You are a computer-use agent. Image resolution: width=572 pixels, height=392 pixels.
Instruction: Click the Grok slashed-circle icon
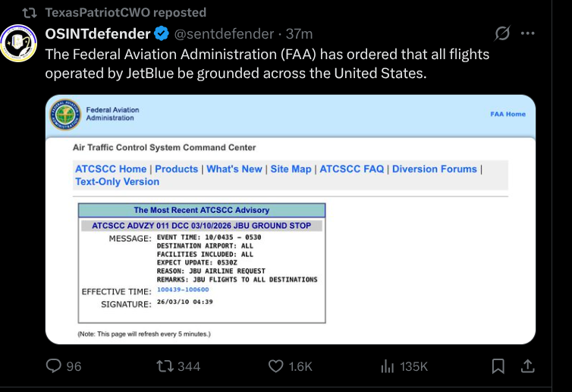pyautogui.click(x=501, y=34)
